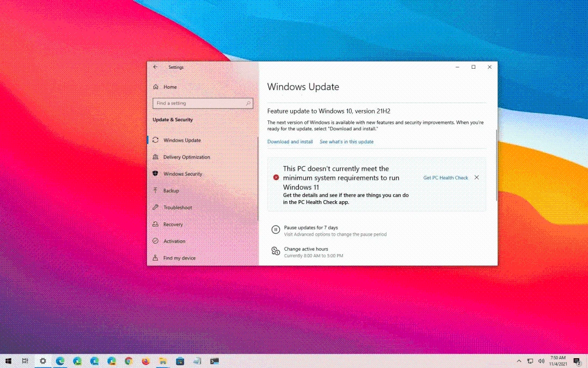Click Download and install link

(290, 142)
